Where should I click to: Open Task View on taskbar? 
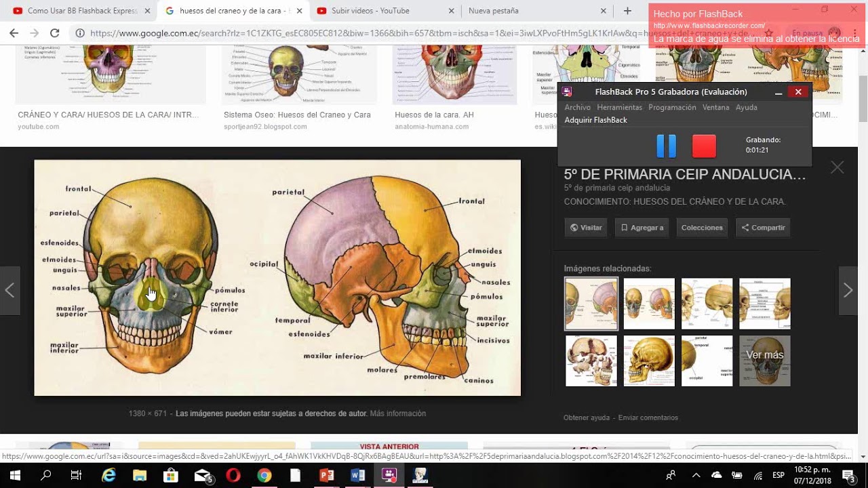pyautogui.click(x=76, y=475)
